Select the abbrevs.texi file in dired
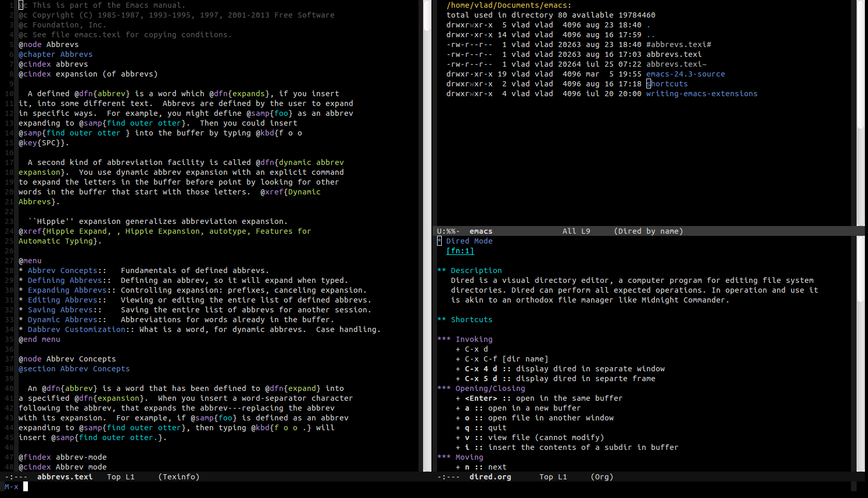Viewport: 868px width, 498px height. pos(674,54)
